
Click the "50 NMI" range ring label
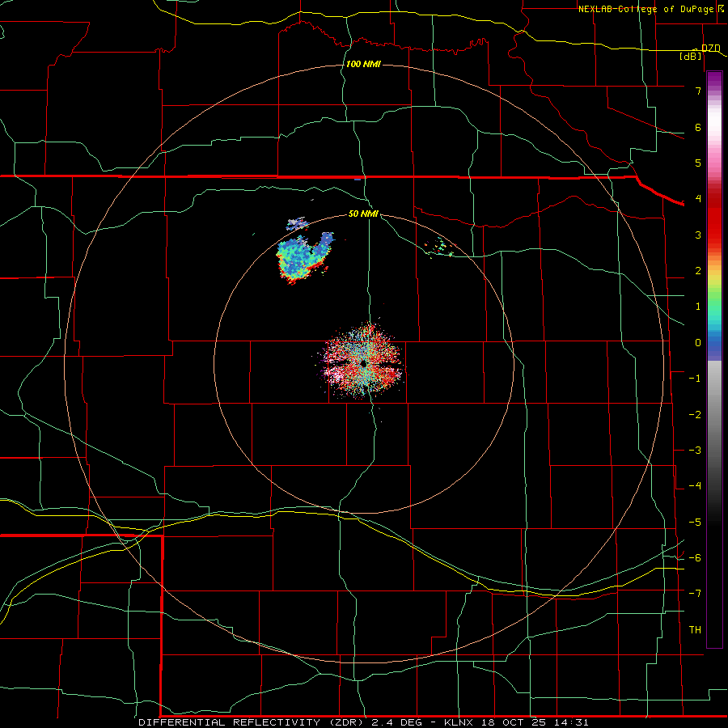click(363, 214)
